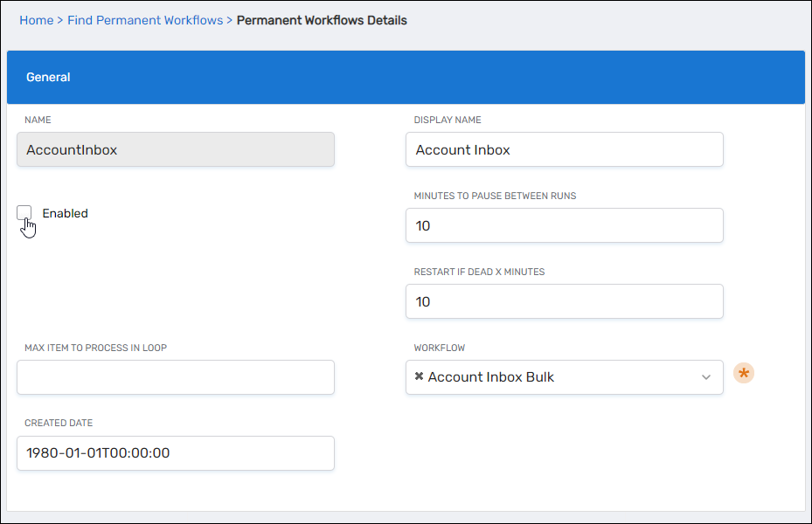The image size is (812, 524).
Task: Go to the Home breadcrumb
Action: 36,20
